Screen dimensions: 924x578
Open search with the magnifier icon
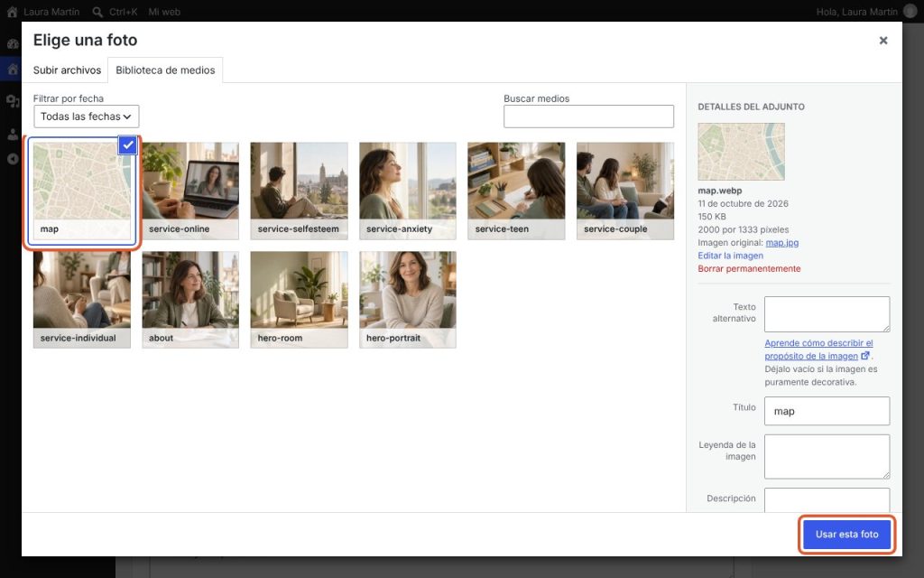[97, 12]
